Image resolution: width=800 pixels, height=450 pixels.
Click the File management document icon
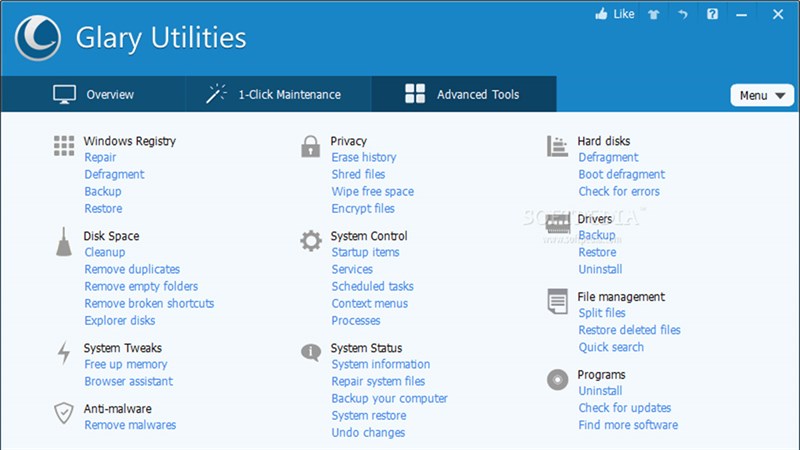click(x=558, y=302)
